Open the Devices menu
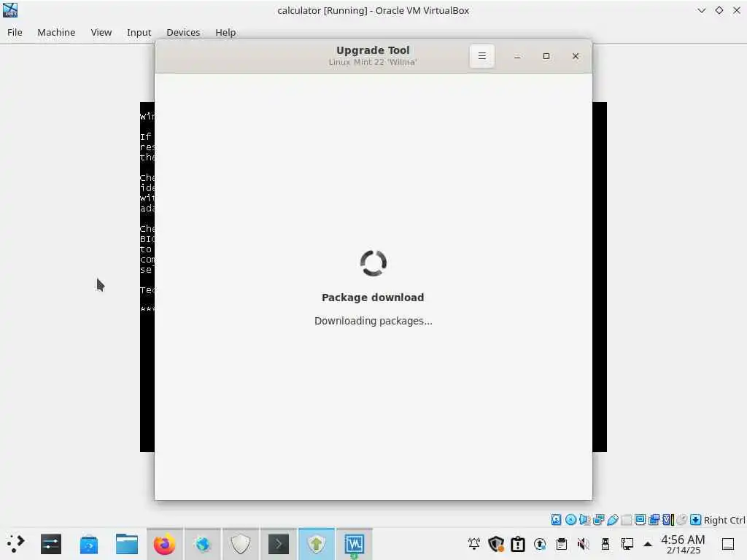 coord(183,32)
